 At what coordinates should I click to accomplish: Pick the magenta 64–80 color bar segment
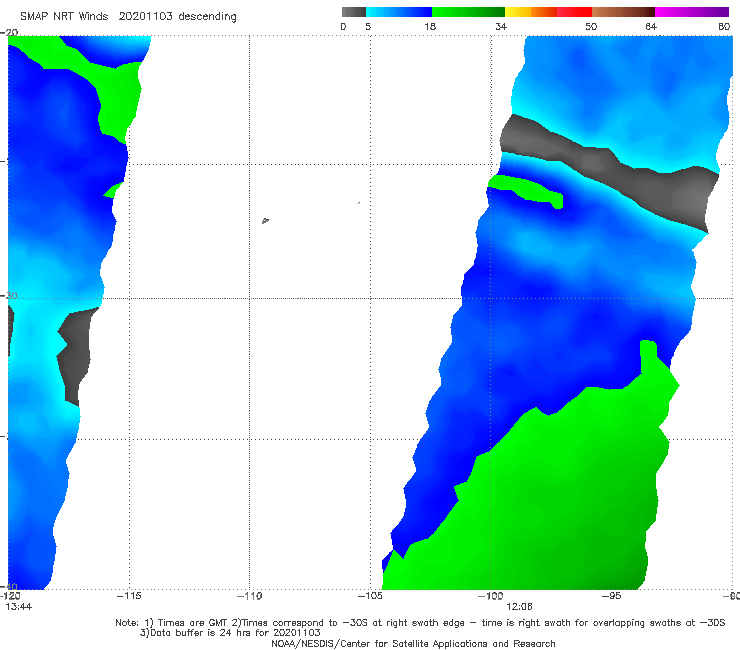(x=692, y=12)
